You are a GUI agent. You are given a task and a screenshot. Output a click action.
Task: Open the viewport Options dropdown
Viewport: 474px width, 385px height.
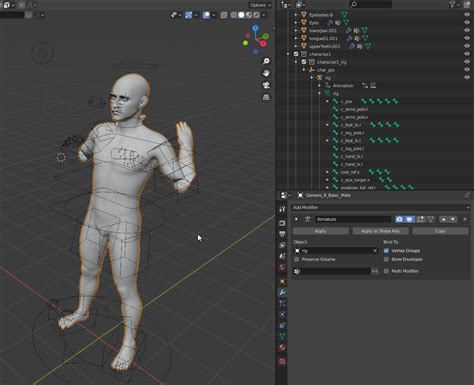pyautogui.click(x=260, y=5)
